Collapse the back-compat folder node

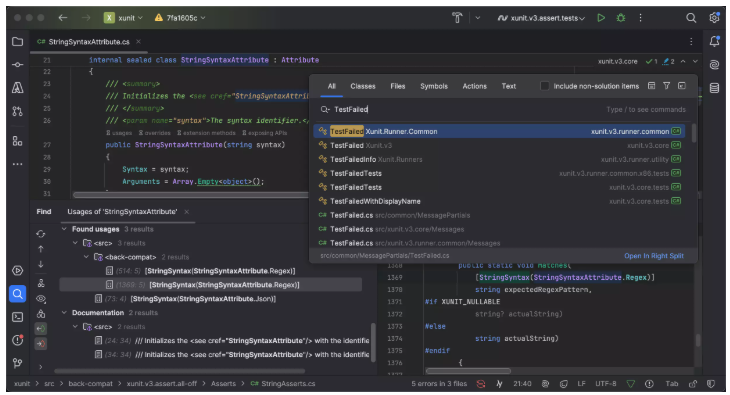coord(86,257)
